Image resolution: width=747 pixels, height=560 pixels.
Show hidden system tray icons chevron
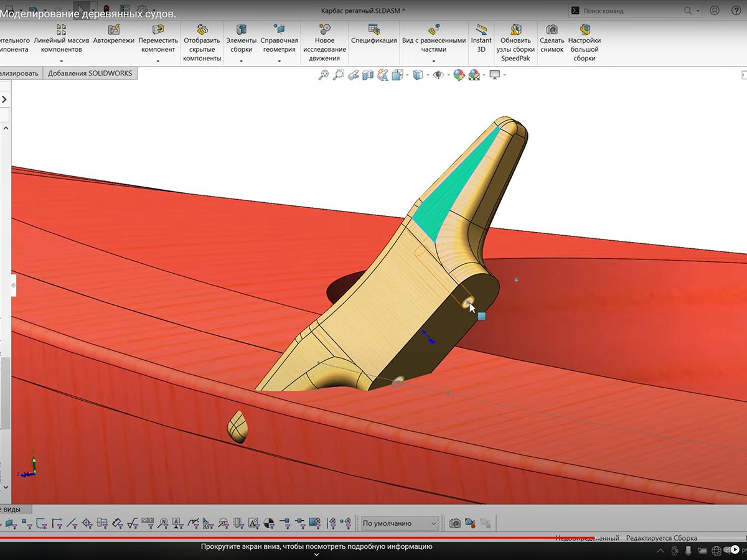[659, 551]
